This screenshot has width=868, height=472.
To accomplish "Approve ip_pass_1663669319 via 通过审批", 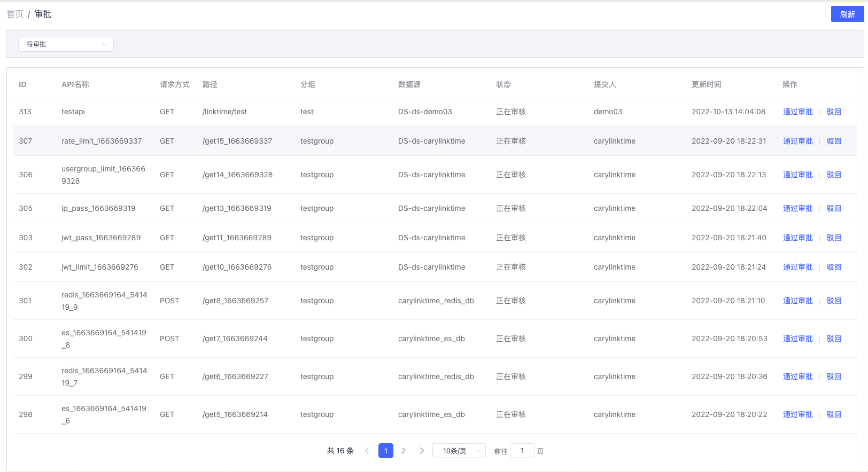I will pos(797,208).
